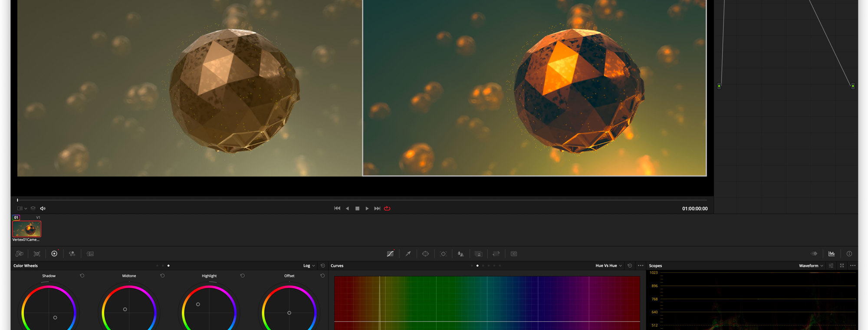Switch to first Color Wheels page dot

click(x=157, y=266)
